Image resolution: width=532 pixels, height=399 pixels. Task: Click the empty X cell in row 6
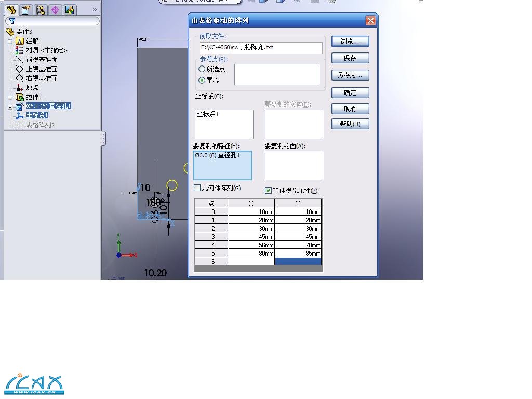pyautogui.click(x=251, y=261)
